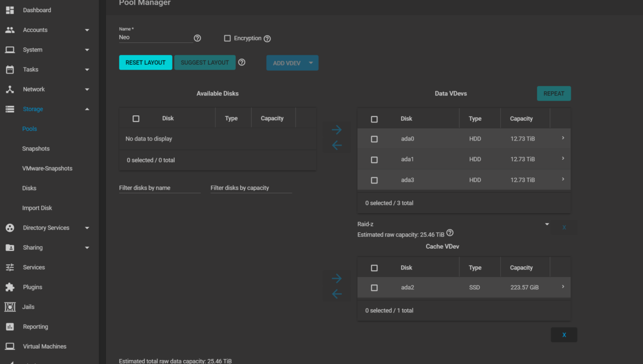Select the ada0 disk checkbox

374,139
